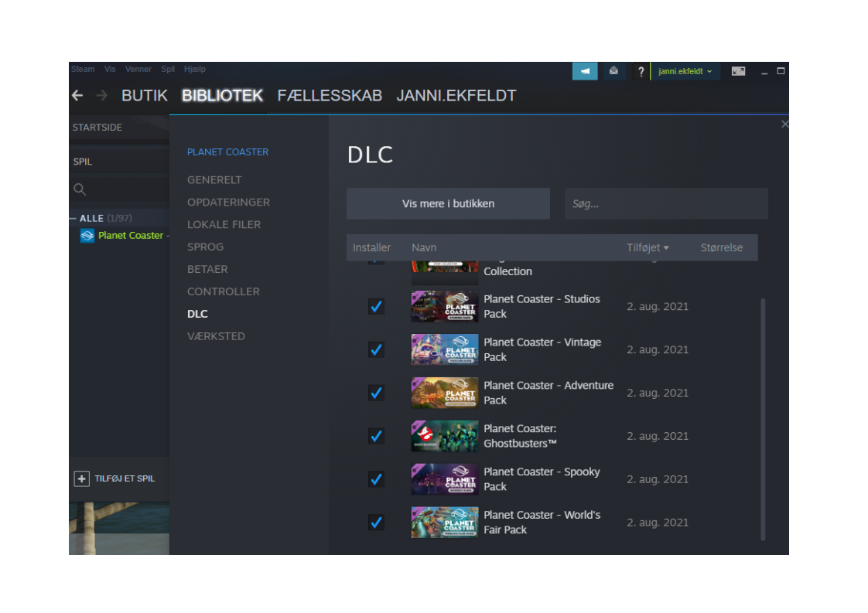Screen dimensions: 868x613
Task: Sort by the Tilføjet column arrow
Action: [x=666, y=248]
